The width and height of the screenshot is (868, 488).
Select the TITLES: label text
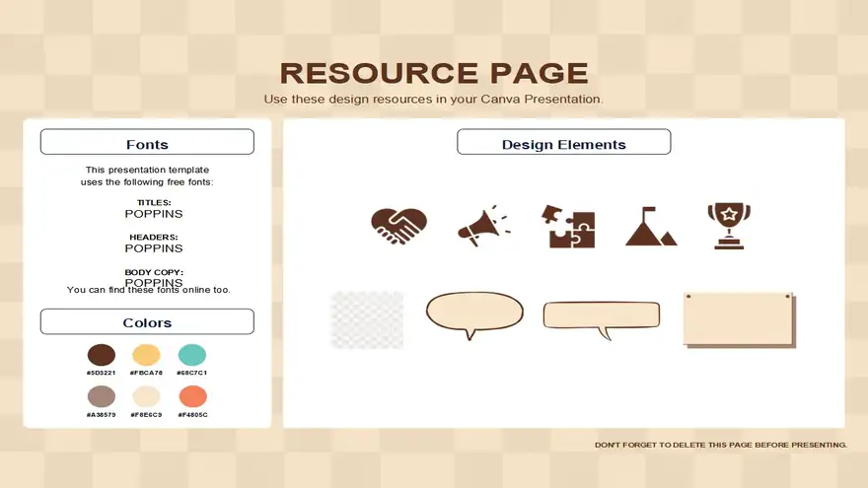pyautogui.click(x=154, y=202)
